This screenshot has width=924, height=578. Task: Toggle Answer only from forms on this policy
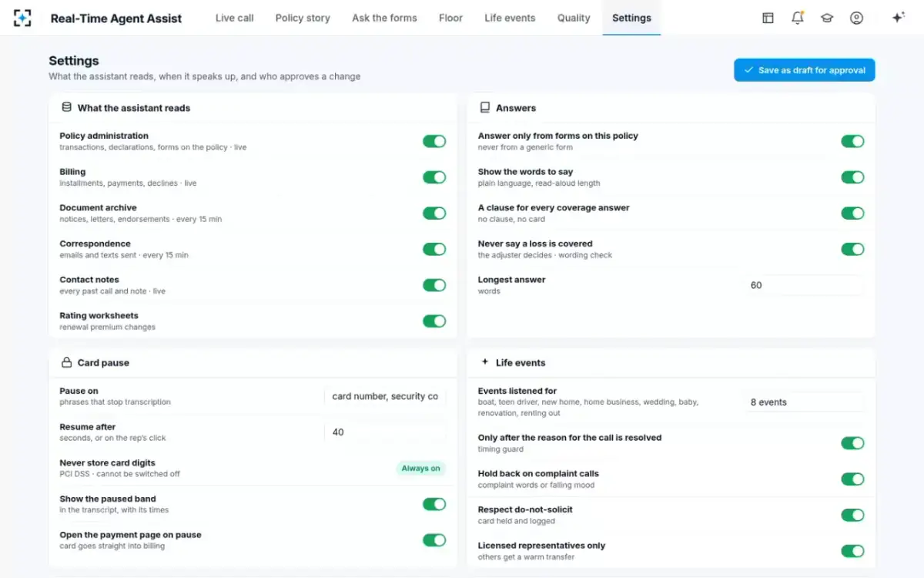coord(852,141)
